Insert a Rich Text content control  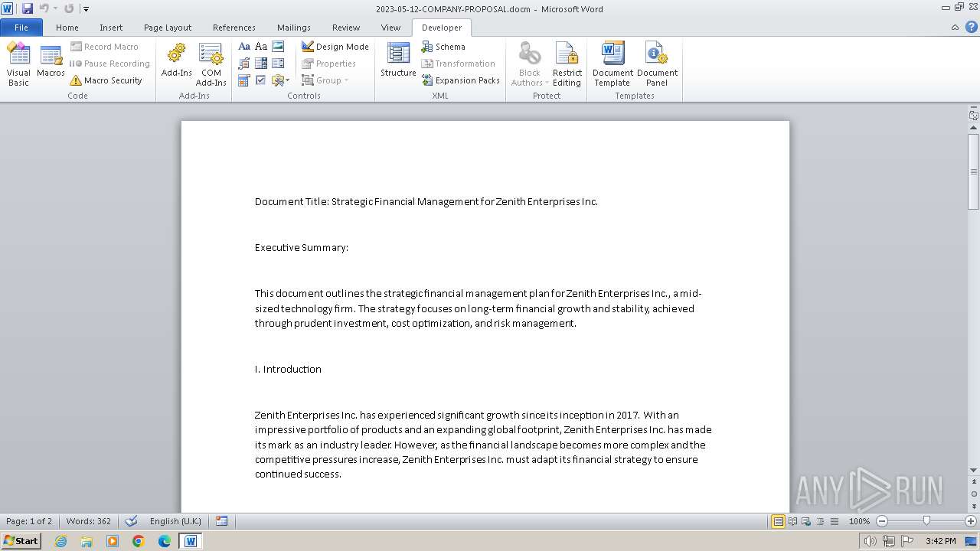click(x=244, y=47)
